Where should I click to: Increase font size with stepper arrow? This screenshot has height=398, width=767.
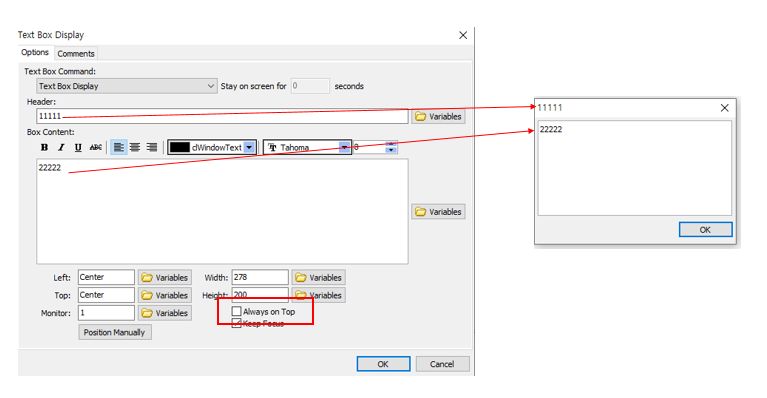click(391, 144)
